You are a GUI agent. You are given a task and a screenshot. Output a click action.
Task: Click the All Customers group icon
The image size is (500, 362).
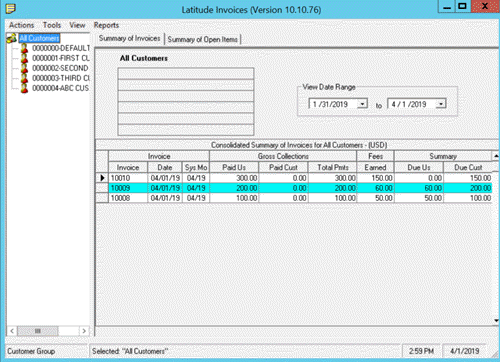pos(12,38)
